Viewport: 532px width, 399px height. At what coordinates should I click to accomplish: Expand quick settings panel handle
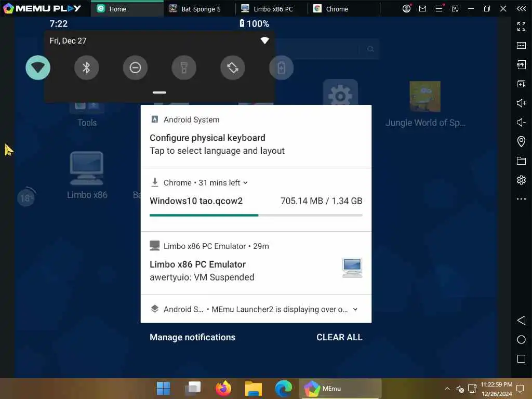pos(159,92)
